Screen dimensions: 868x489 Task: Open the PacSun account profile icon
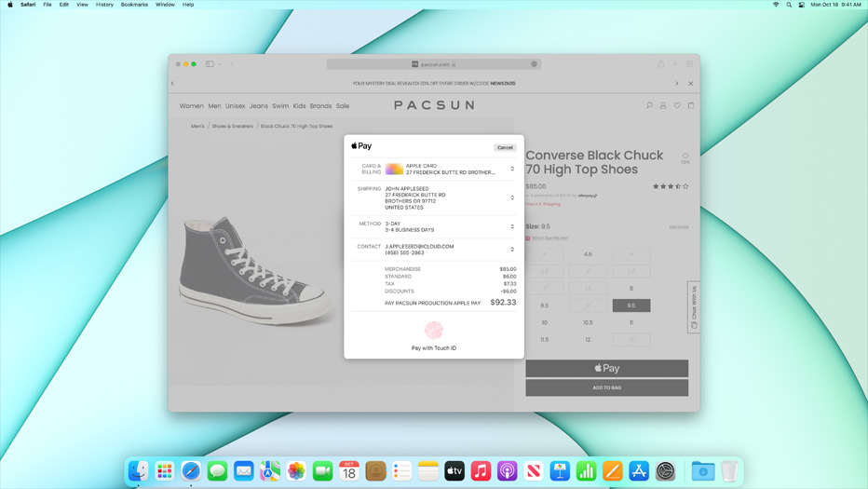(x=662, y=105)
